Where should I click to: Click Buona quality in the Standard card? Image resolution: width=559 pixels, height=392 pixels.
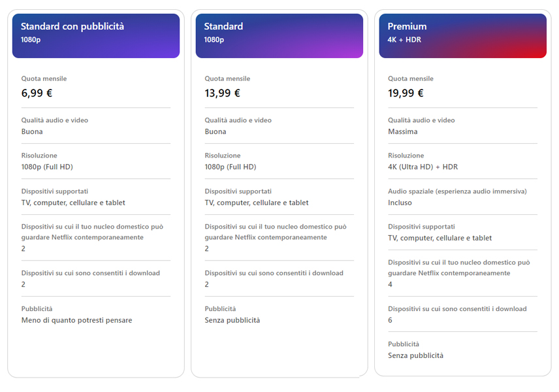click(x=216, y=131)
